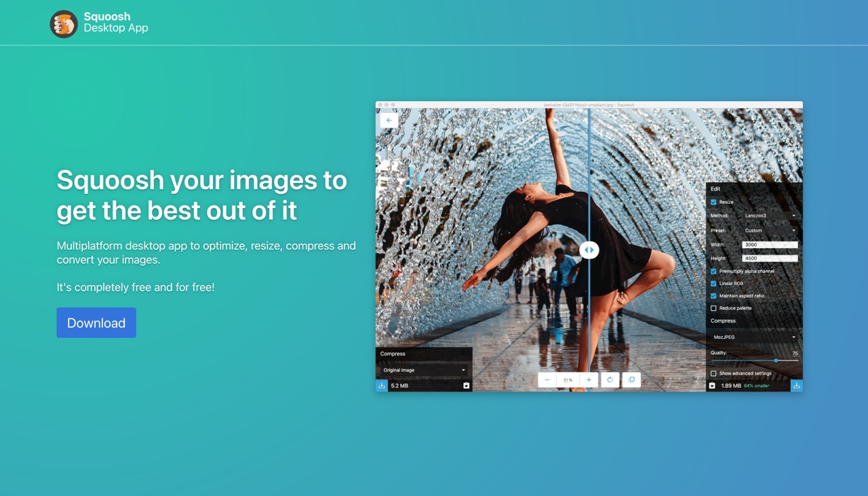Click the download icon beside 64% smaller
The height and width of the screenshot is (496, 868).
pos(796,386)
